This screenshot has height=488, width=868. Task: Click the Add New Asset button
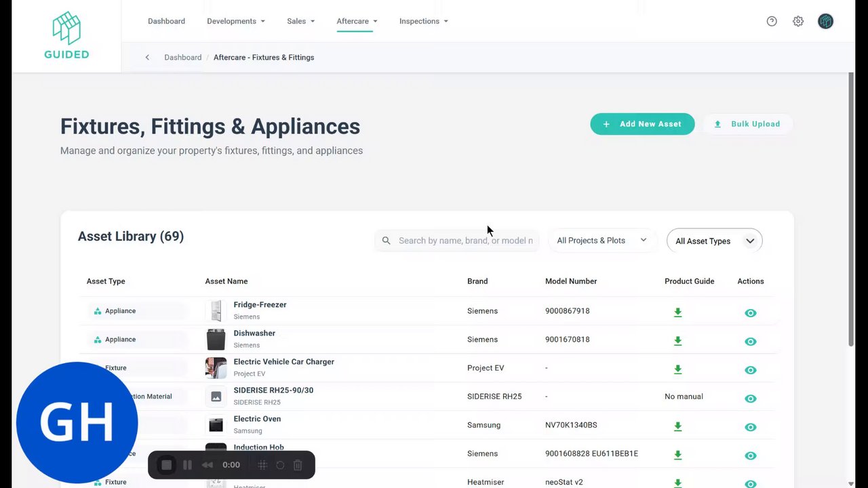(642, 124)
